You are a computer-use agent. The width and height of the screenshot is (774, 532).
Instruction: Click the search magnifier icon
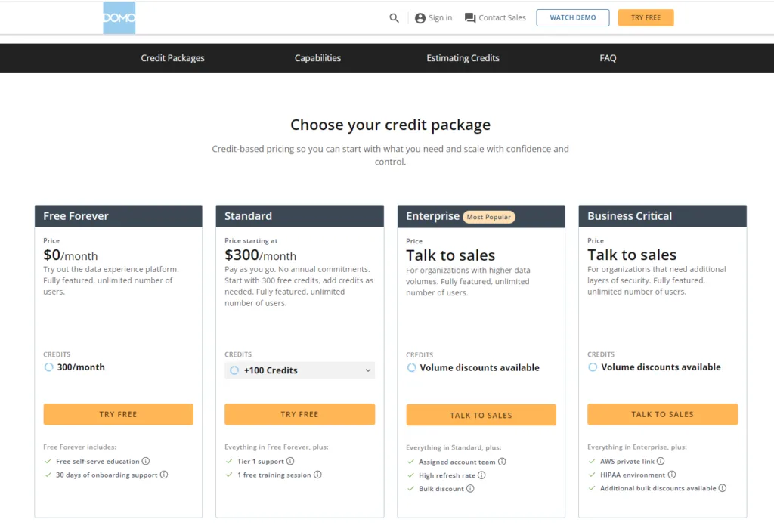(x=394, y=18)
